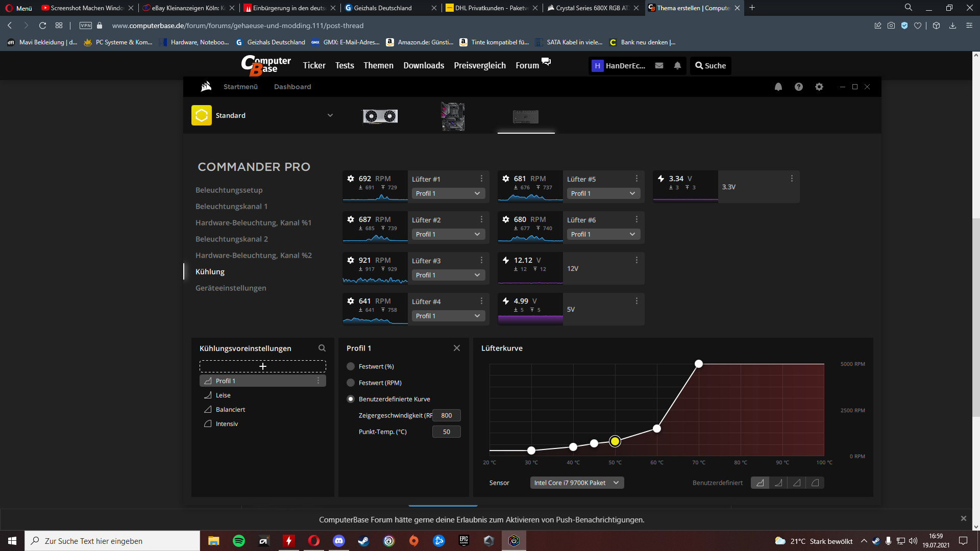Switch to the Dashboard tab

[x=292, y=87]
